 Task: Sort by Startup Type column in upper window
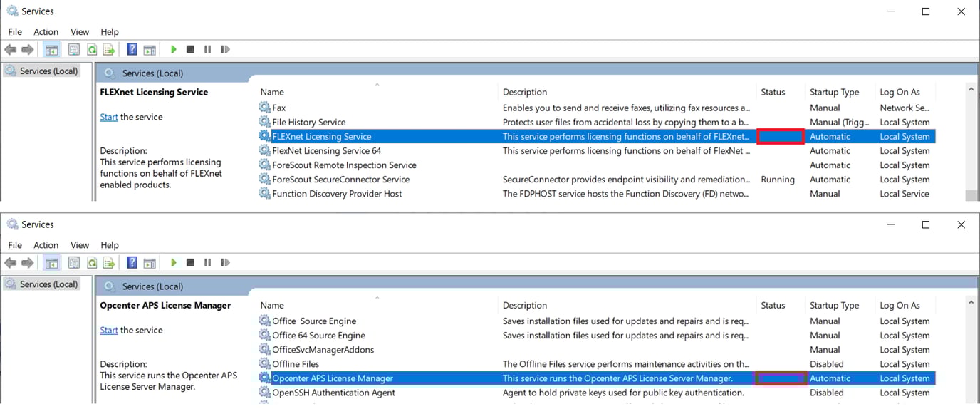(x=834, y=92)
